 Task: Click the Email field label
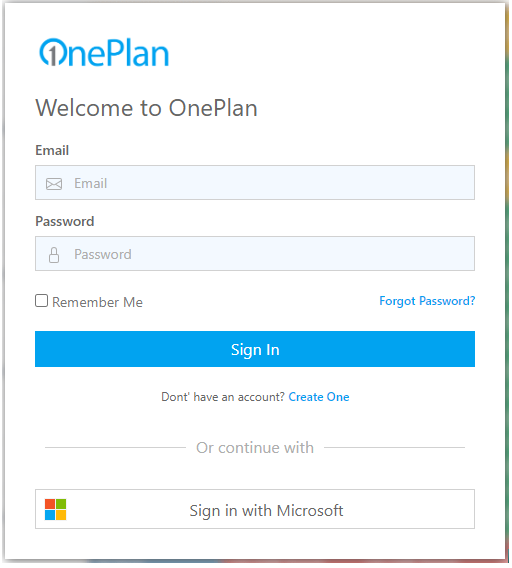(x=52, y=150)
